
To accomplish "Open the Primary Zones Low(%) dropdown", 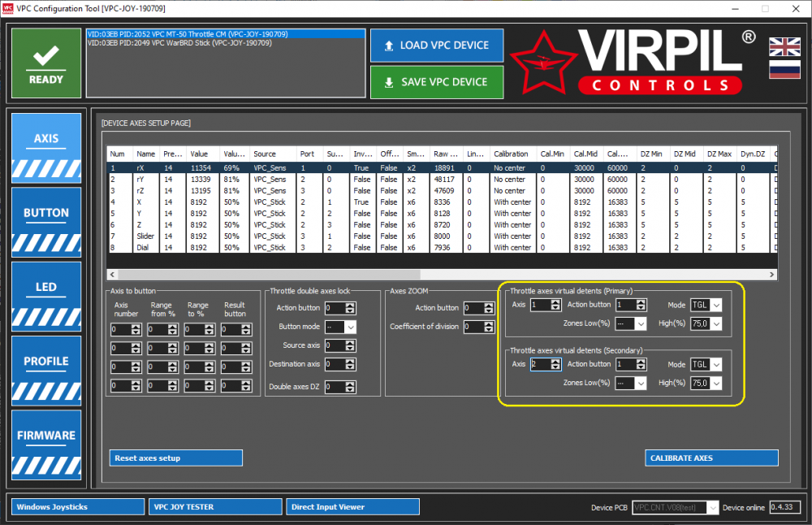I will [x=630, y=324].
